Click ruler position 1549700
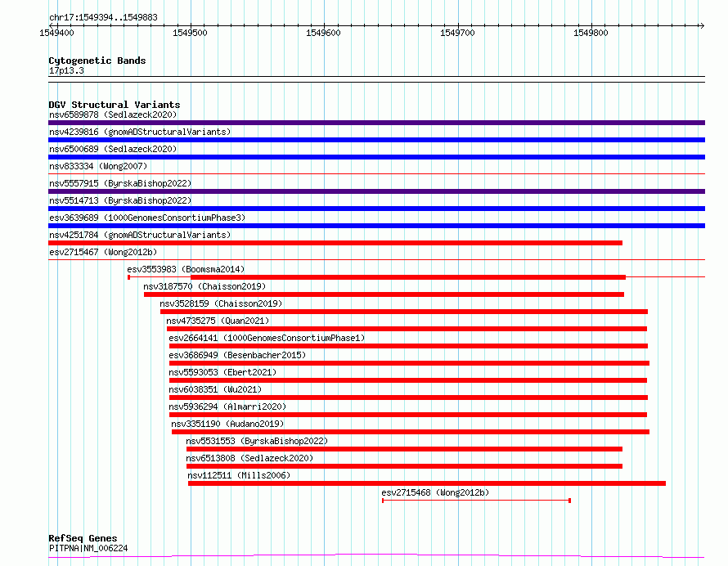728x566 pixels. click(x=457, y=33)
